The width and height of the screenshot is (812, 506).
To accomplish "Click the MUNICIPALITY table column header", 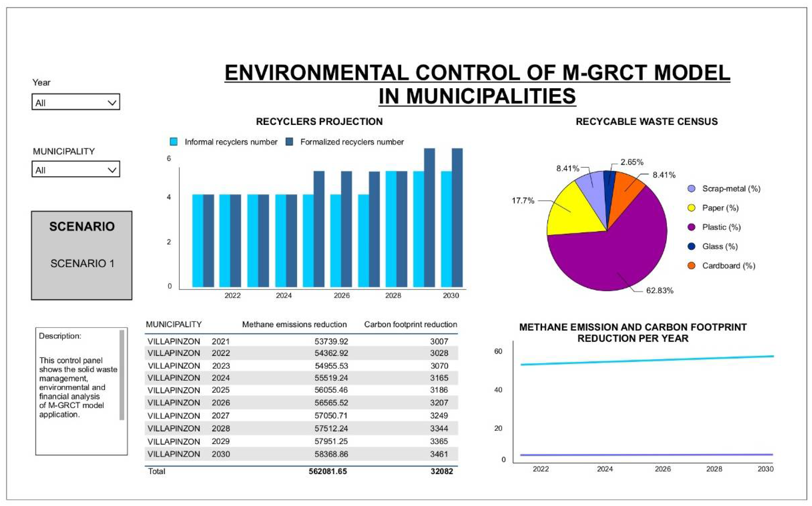I will pyautogui.click(x=174, y=325).
